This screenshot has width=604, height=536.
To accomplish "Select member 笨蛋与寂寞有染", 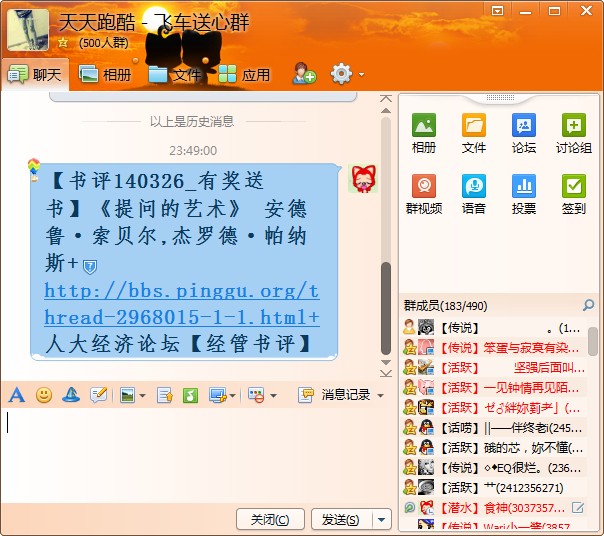I will [493, 348].
